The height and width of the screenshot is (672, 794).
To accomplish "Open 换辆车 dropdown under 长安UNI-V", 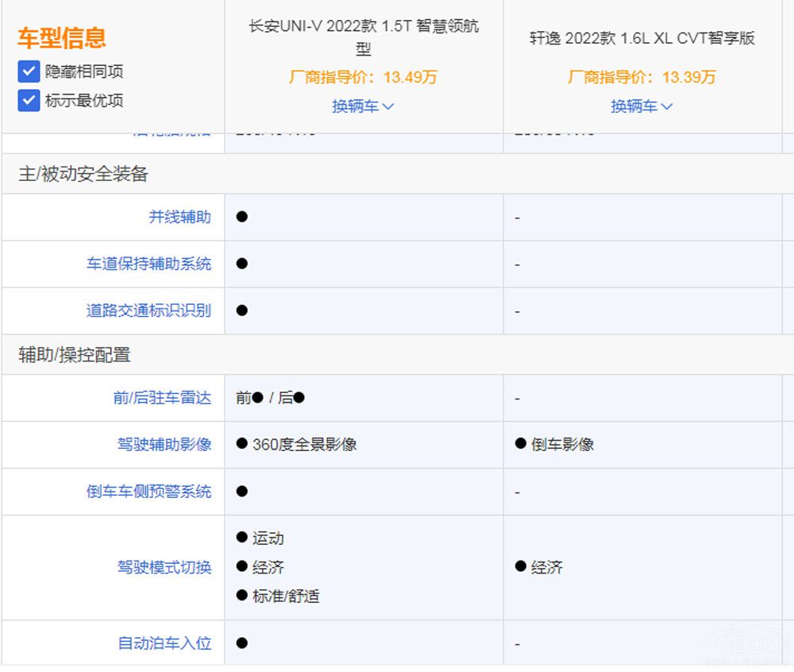I will click(x=362, y=104).
